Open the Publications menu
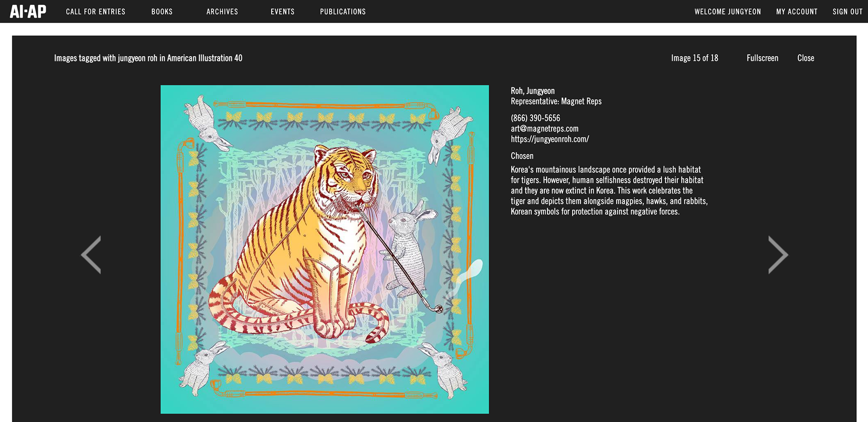This screenshot has width=868, height=422. coord(343,12)
